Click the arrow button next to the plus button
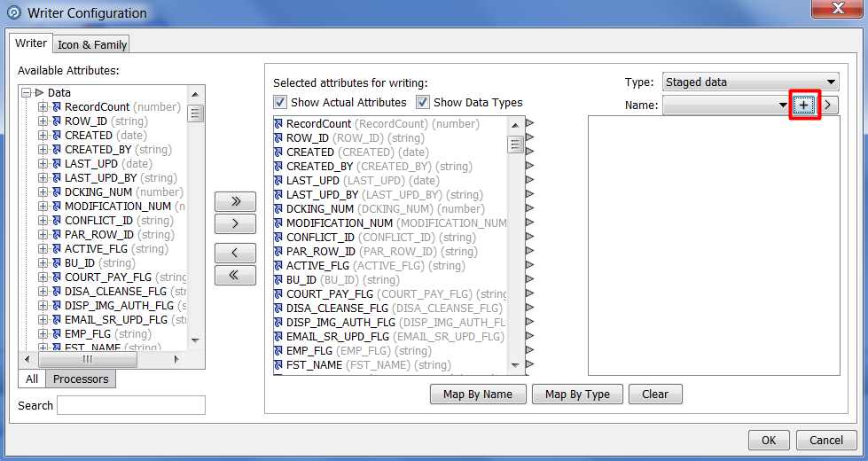Image resolution: width=868 pixels, height=461 pixels. [827, 105]
